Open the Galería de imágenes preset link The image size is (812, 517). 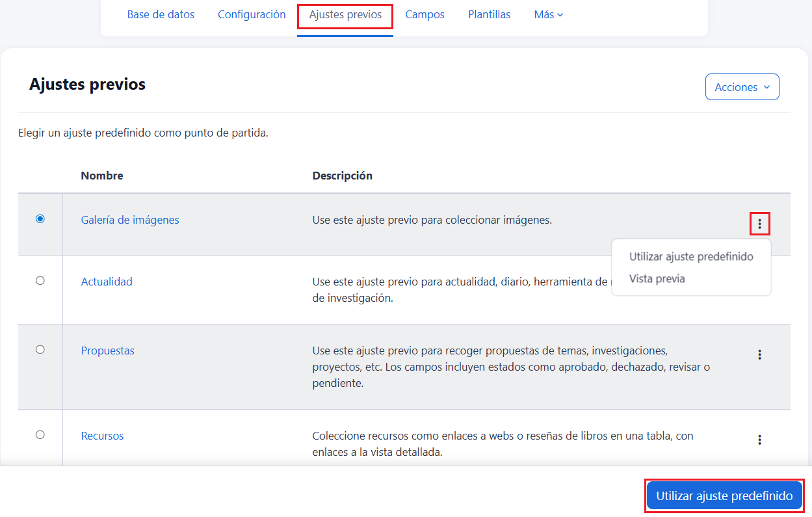tap(130, 220)
